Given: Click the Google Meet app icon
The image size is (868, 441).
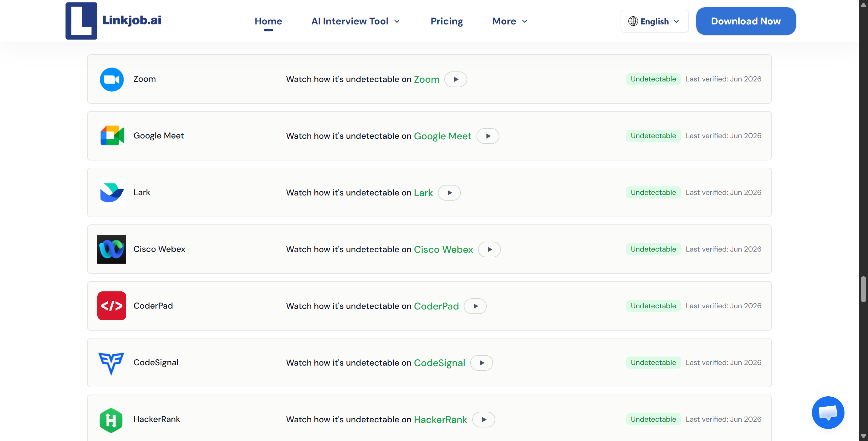Looking at the screenshot, I should tap(112, 135).
